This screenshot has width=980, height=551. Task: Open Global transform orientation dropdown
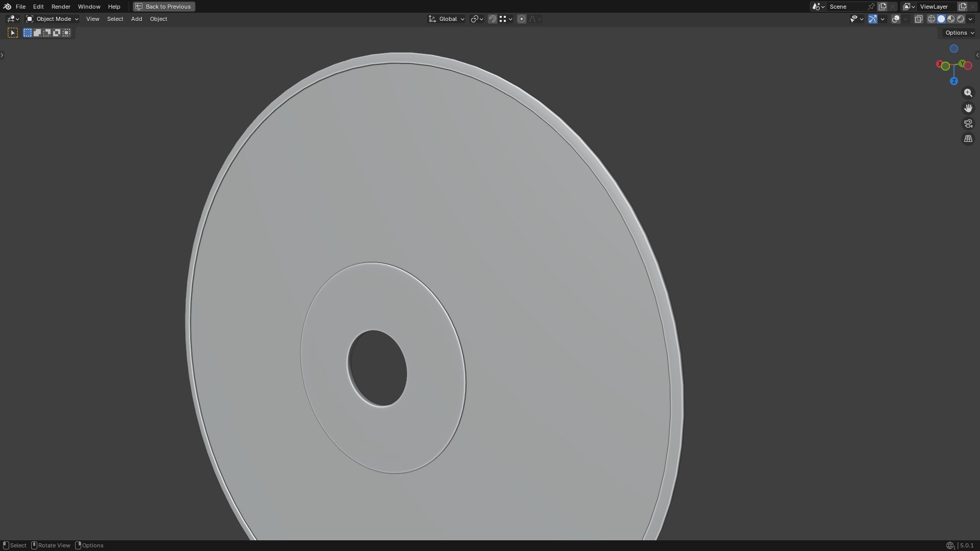[446, 19]
